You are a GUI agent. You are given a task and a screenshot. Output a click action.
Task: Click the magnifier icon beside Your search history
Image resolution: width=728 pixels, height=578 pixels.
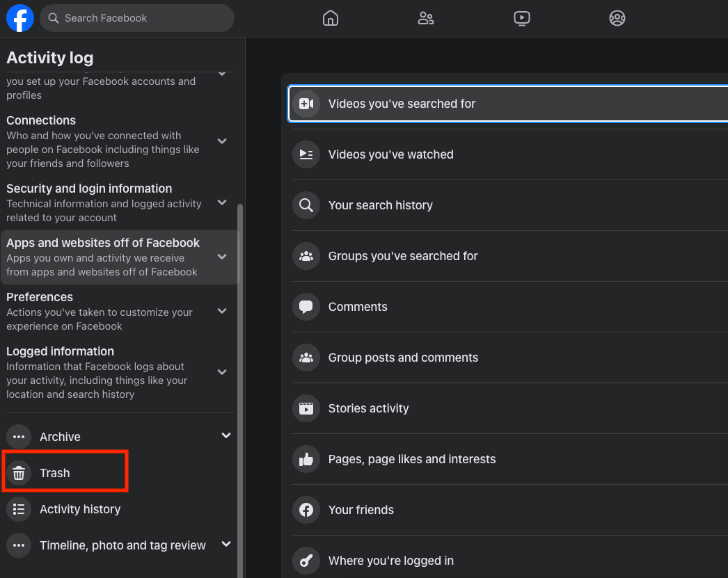(306, 205)
